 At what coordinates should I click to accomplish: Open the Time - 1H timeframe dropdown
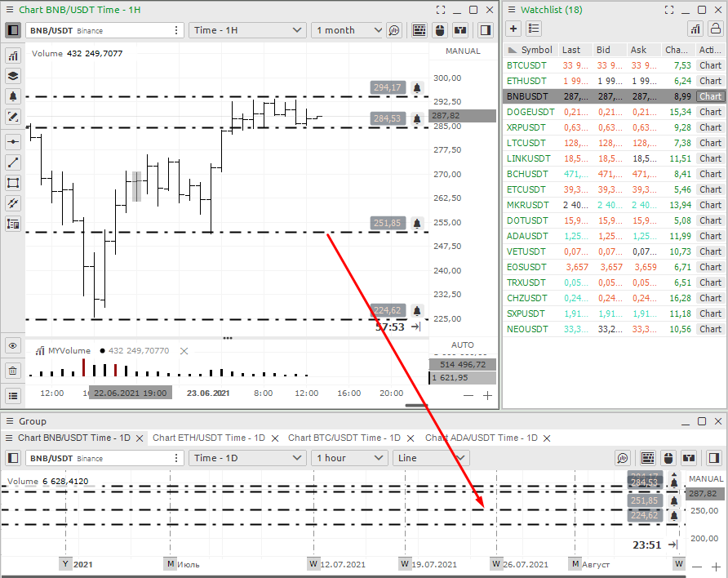(247, 30)
